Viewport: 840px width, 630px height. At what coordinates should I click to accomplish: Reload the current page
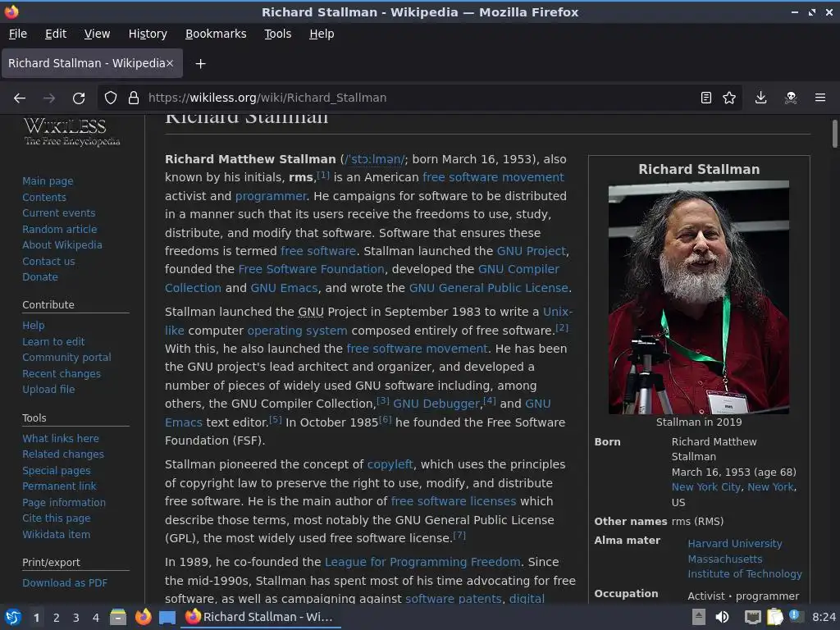pyautogui.click(x=79, y=98)
